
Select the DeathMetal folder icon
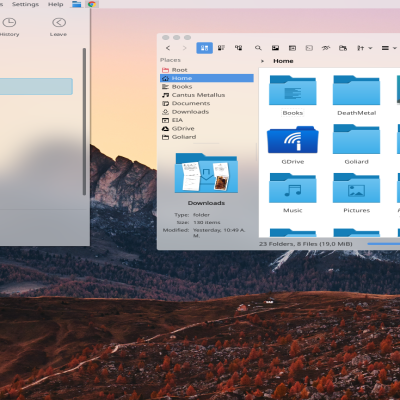356,90
